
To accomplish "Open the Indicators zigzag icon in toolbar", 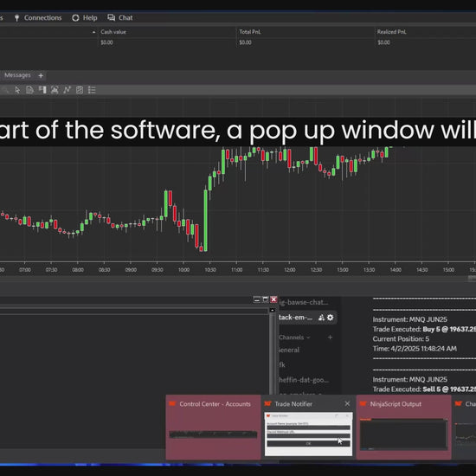I will 68,90.
